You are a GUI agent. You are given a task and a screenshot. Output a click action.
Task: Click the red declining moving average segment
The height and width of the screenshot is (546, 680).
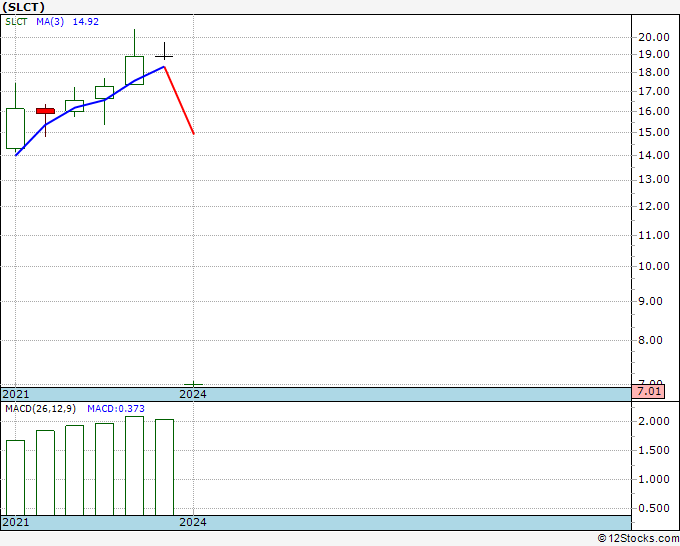point(179,100)
